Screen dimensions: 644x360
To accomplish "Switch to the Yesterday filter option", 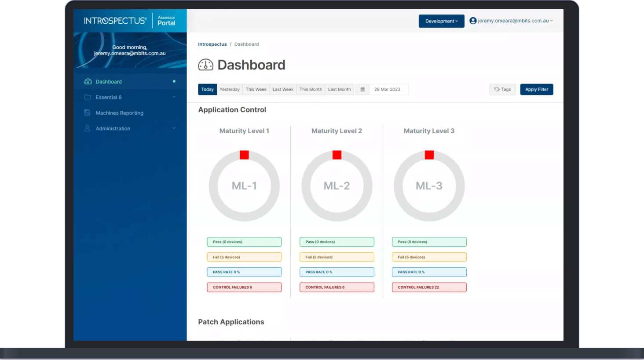I will click(x=229, y=89).
